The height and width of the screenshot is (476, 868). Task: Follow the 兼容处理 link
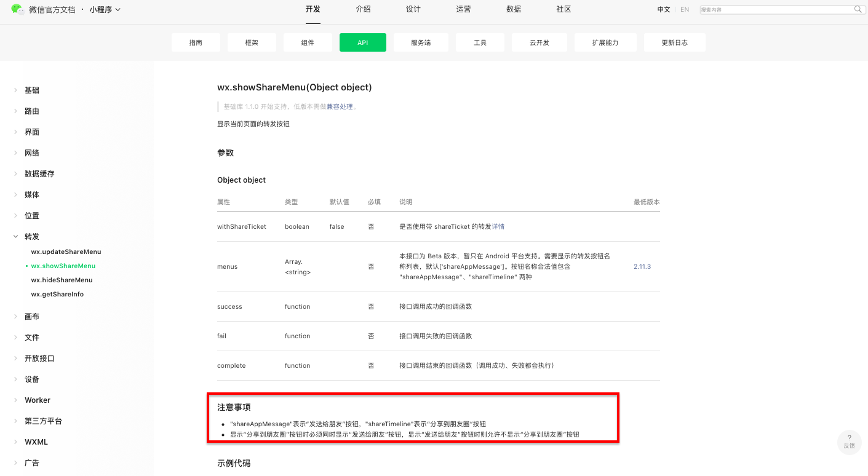tap(340, 106)
